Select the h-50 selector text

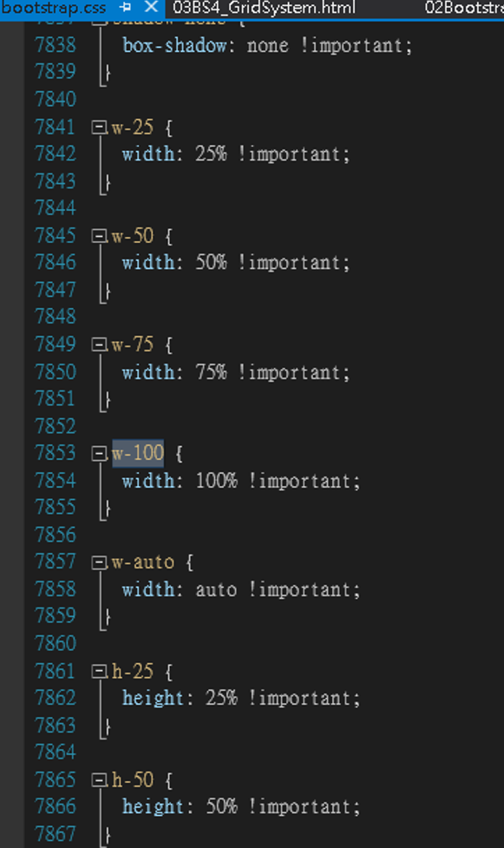coord(133,779)
